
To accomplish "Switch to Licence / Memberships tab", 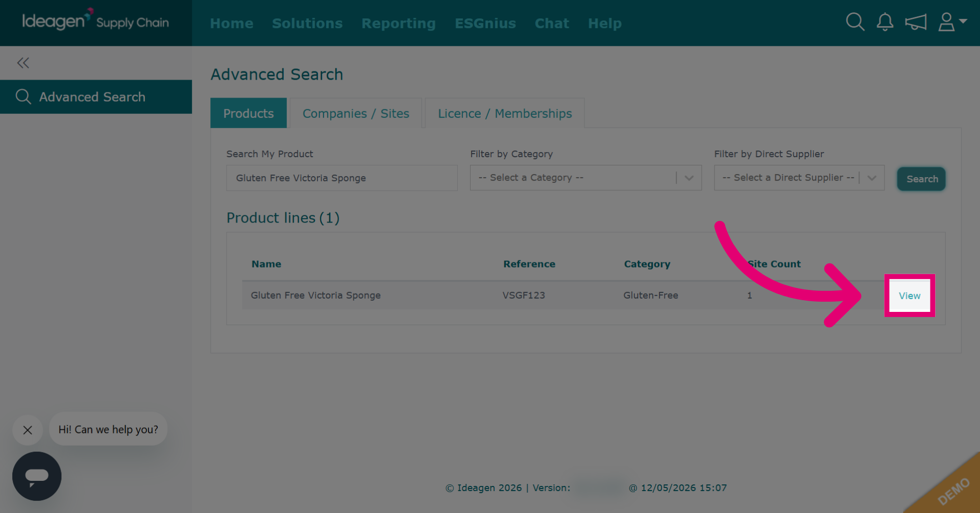I will (x=505, y=113).
